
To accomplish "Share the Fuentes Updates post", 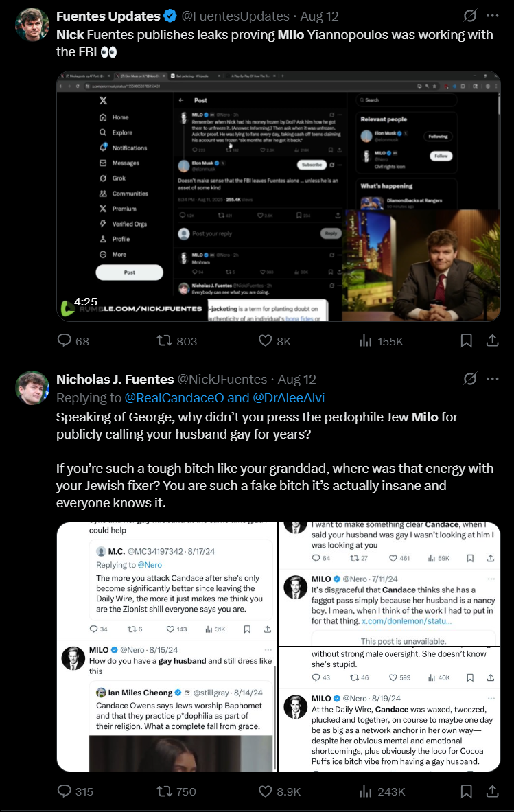I will (x=492, y=340).
